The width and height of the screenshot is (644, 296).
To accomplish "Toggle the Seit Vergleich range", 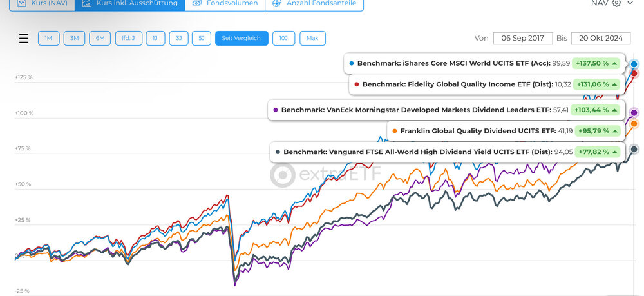I will (x=241, y=38).
